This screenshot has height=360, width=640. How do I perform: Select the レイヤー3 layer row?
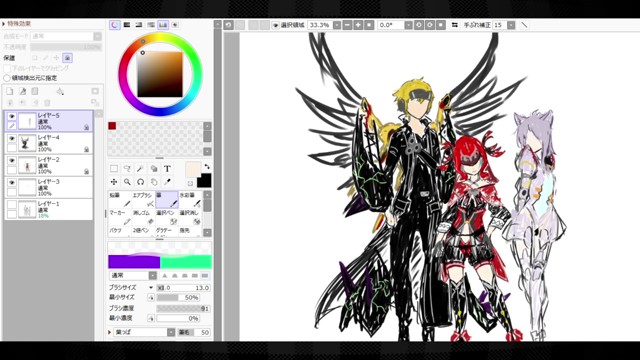pos(49,187)
